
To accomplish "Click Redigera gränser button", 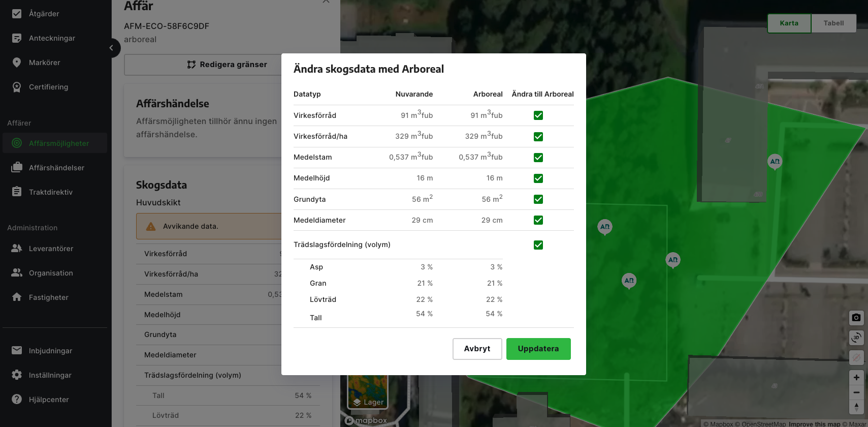I will [227, 65].
